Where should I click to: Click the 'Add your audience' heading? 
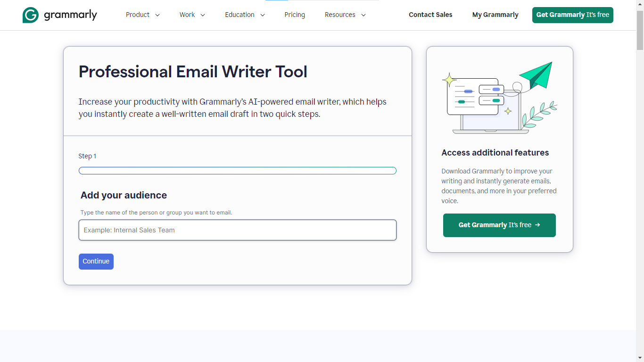coord(124,195)
